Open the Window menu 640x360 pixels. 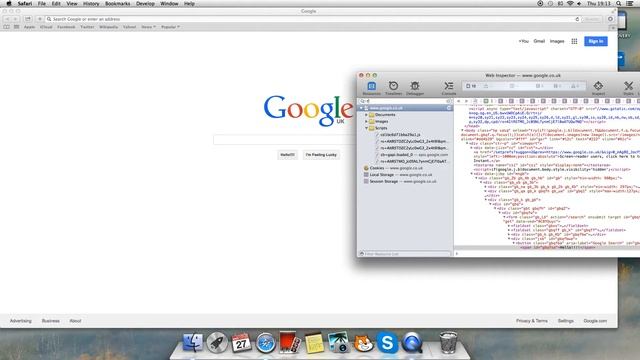pyautogui.click(x=169, y=3)
